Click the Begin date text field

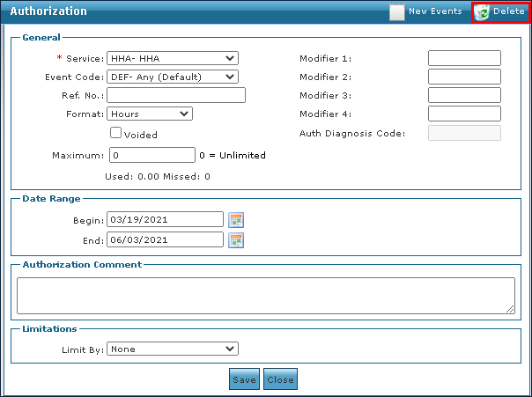coord(165,219)
